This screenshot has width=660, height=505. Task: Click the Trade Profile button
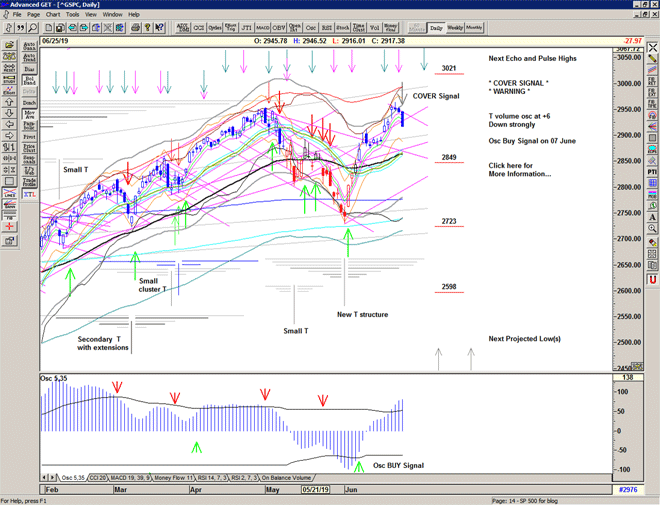(x=29, y=182)
